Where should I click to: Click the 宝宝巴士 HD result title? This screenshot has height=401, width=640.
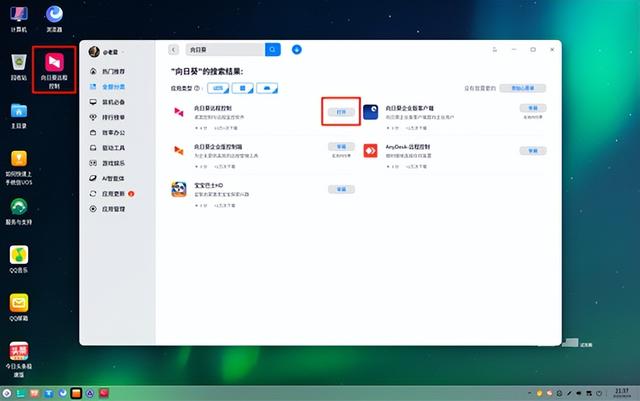click(208, 185)
